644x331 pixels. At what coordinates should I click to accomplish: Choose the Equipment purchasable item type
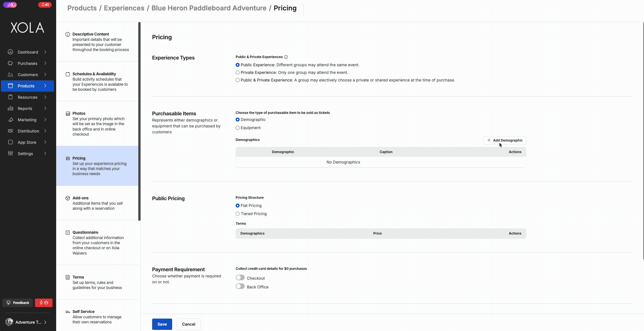click(x=238, y=128)
